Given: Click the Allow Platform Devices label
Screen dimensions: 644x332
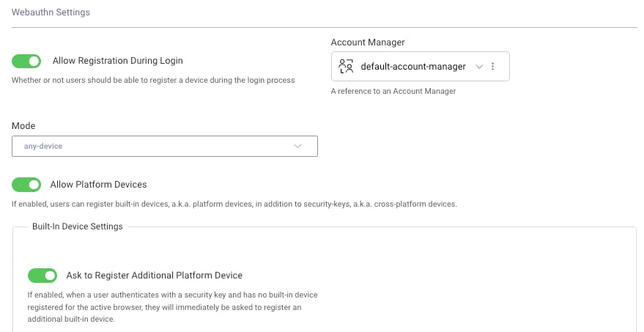Looking at the screenshot, I should point(99,185).
